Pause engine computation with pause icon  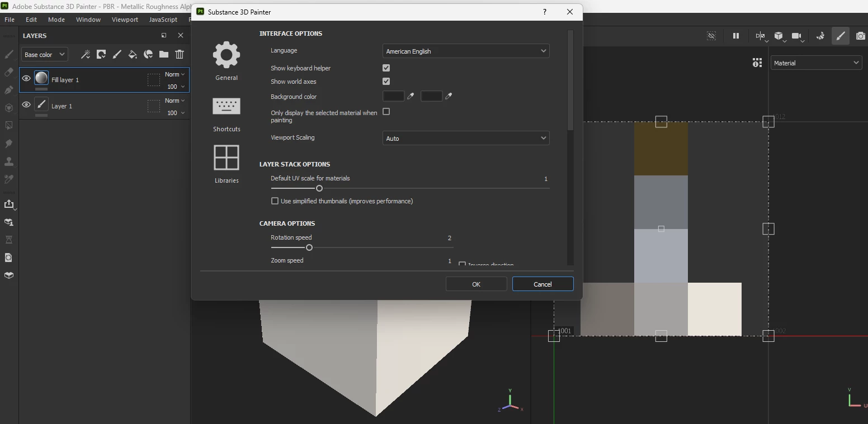[736, 36]
